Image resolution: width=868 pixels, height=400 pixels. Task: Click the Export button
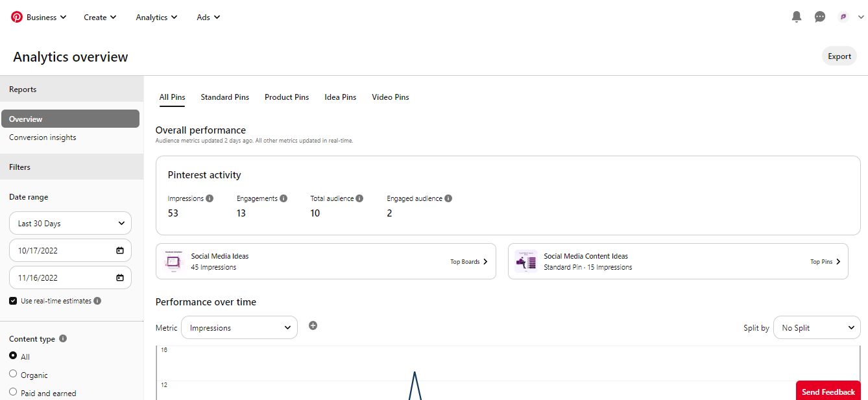[839, 56]
